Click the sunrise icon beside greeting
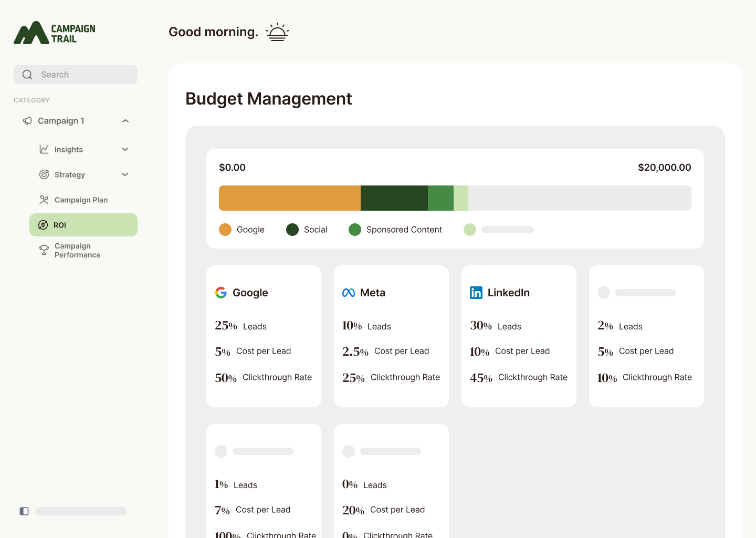 pos(277,32)
